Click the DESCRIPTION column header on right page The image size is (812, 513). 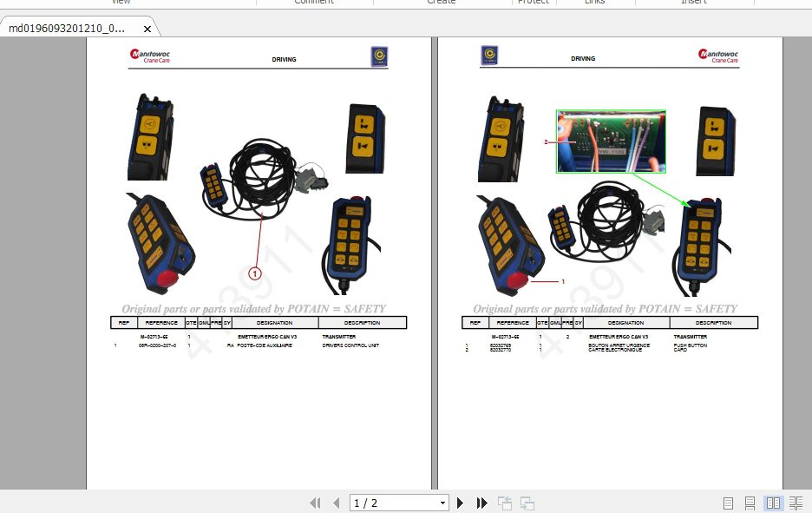(714, 323)
